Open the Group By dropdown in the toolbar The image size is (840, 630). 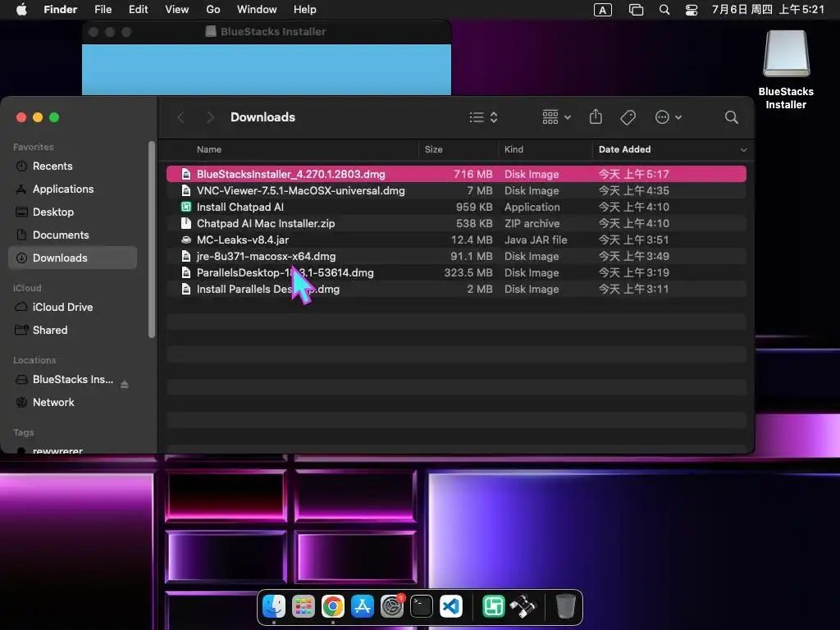(x=557, y=117)
